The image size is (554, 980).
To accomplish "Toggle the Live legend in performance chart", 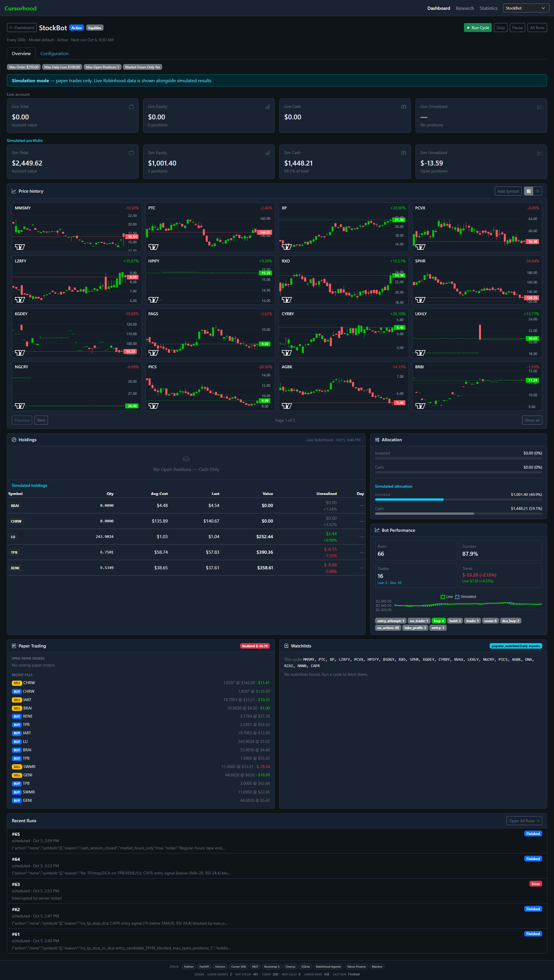I will point(446,597).
